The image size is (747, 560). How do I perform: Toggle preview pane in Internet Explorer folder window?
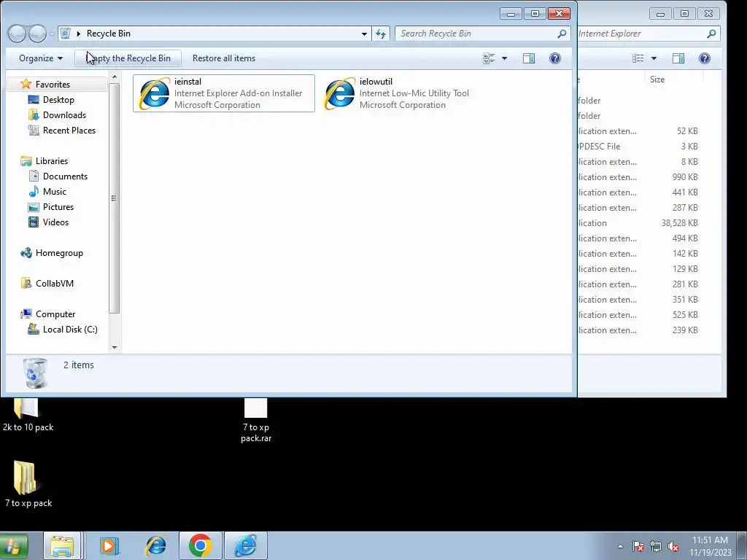pos(678,58)
